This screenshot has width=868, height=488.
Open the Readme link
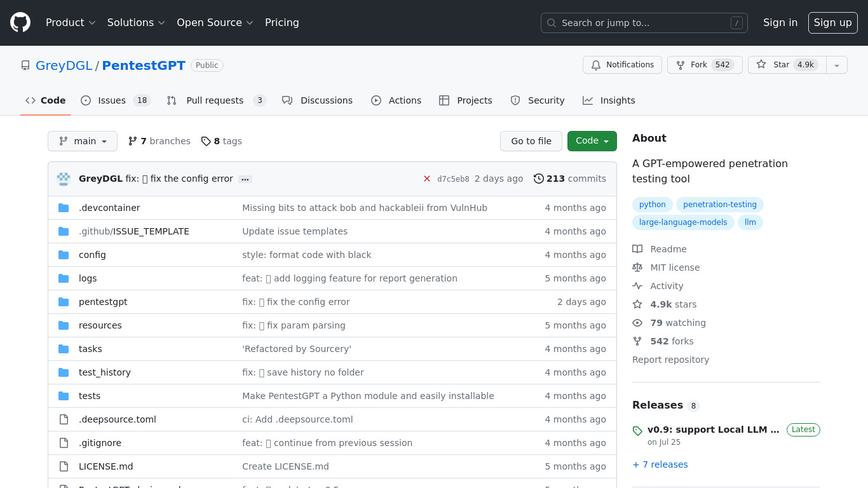point(660,249)
